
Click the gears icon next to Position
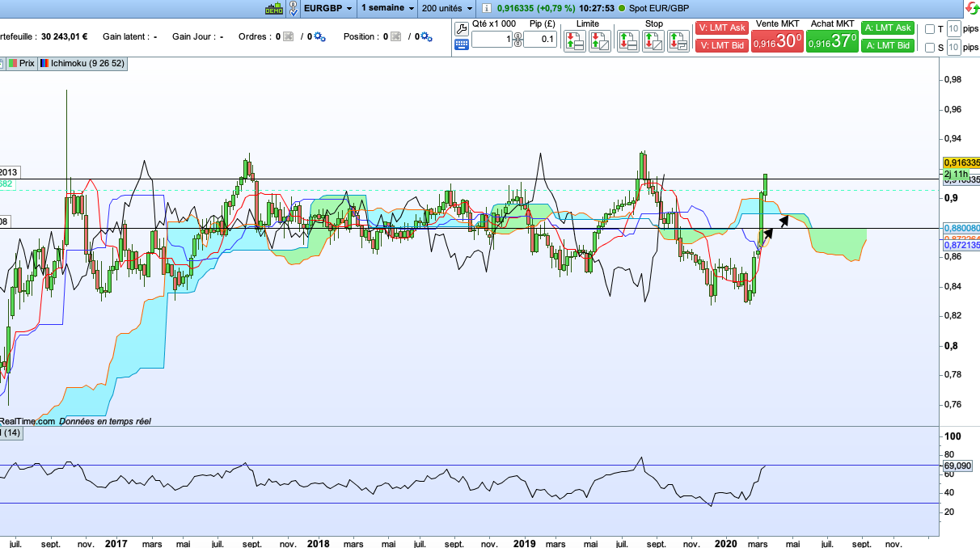[427, 36]
